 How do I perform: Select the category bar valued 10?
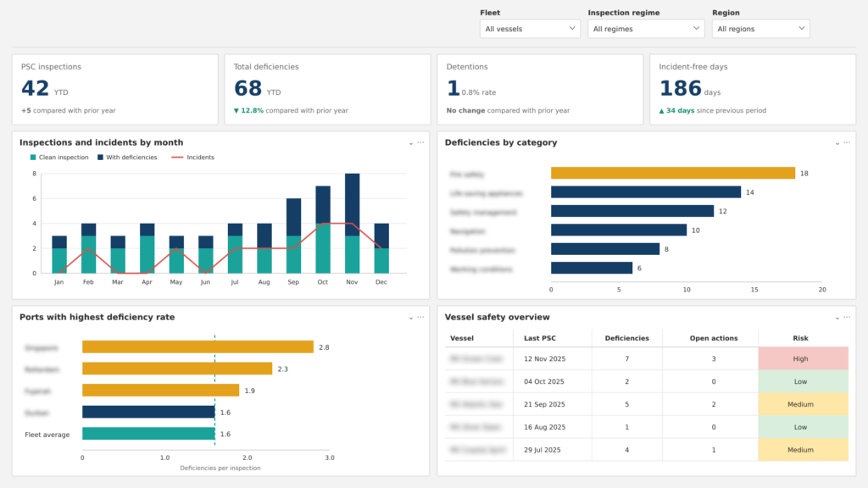point(618,230)
